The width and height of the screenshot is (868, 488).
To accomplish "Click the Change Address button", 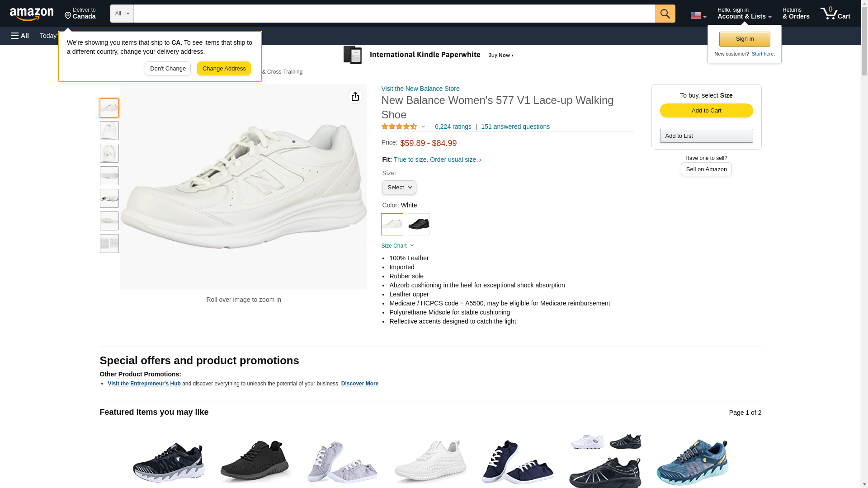I will (x=224, y=69).
